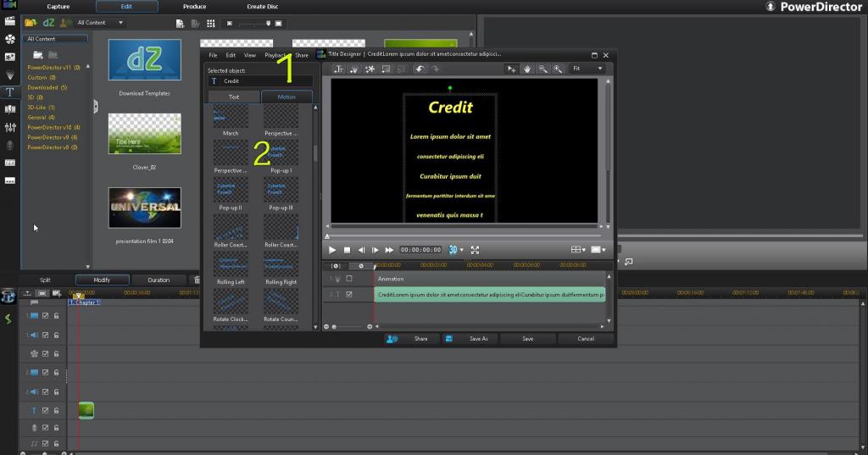Open the Effect Room pinwheel icon
This screenshot has width=868, height=455.
click(x=9, y=39)
